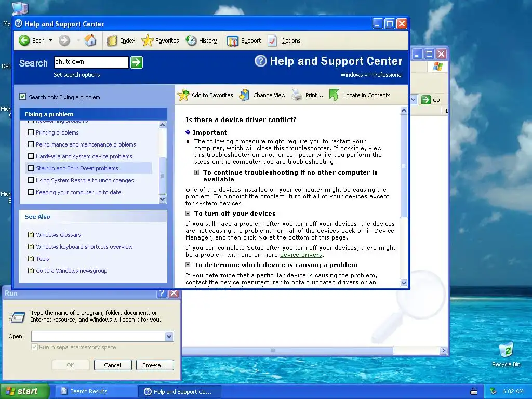This screenshot has width=532, height=399.
Task: Toggle Search only Fixing a problem checkbox
Action: [23, 97]
